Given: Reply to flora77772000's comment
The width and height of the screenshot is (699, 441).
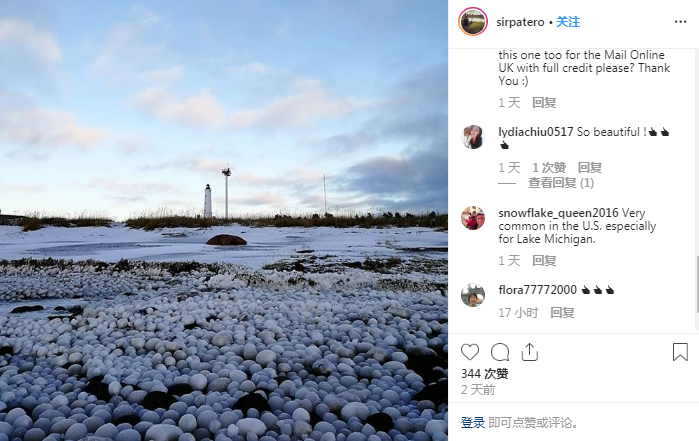Looking at the screenshot, I should tap(562, 313).
